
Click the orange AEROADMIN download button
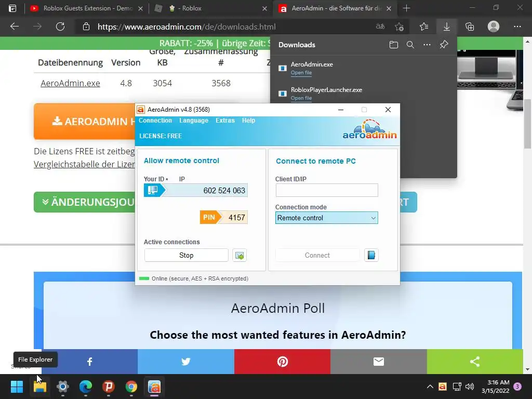pyautogui.click(x=85, y=121)
